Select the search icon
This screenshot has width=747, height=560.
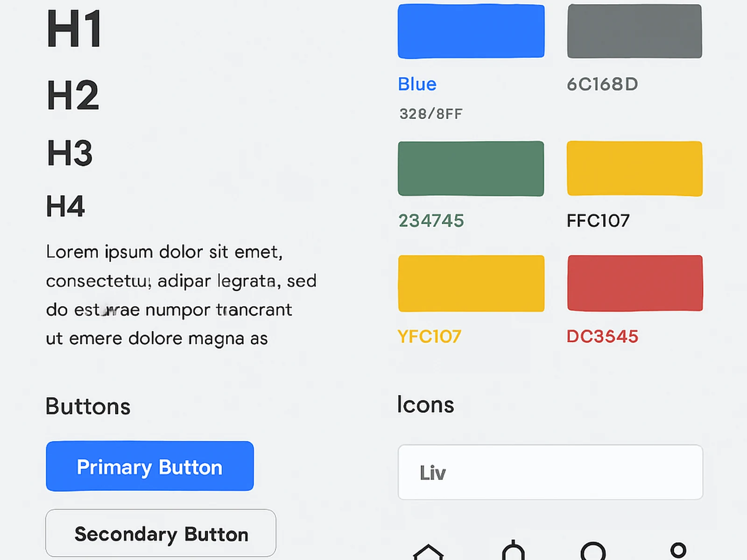point(594,551)
